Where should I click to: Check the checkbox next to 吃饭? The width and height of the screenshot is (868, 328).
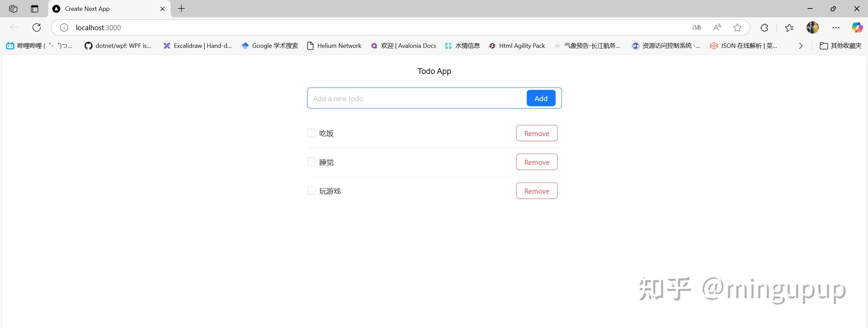point(311,133)
